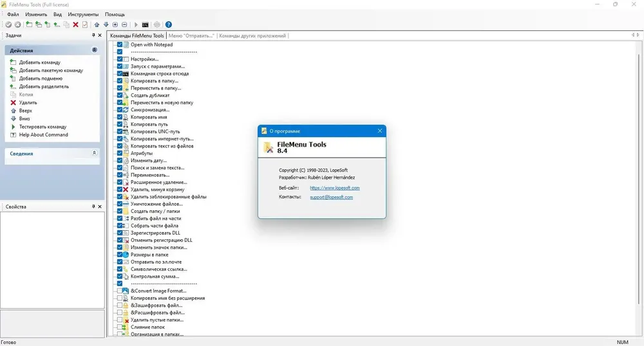Viewport: 644px width, 346px height.
Task: Click the sync arrows icon beside Синхронизация
Action: click(126, 110)
